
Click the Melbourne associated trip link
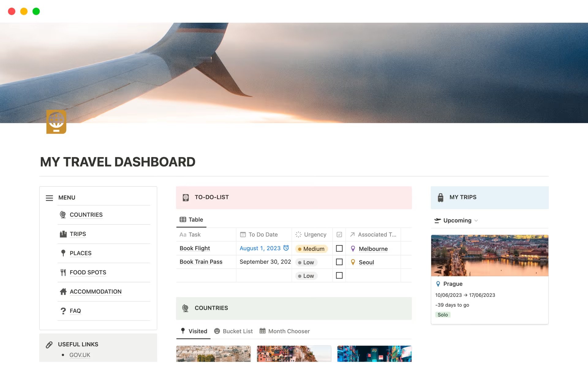[x=373, y=249]
